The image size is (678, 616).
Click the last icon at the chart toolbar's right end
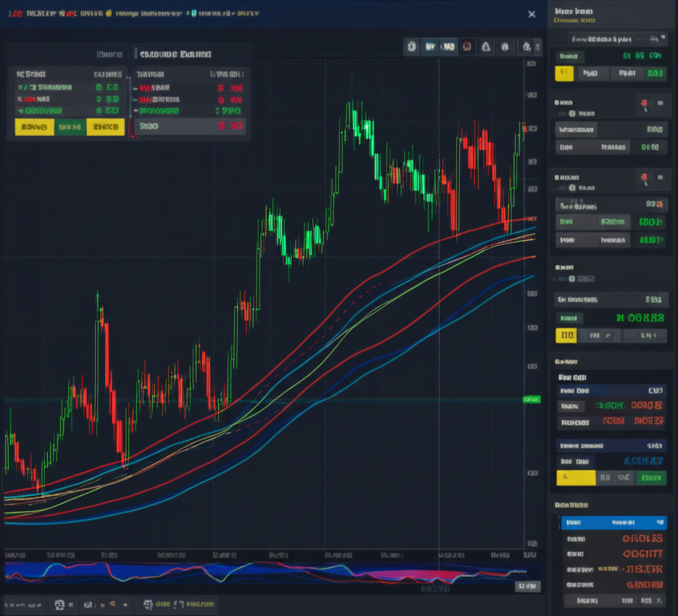click(527, 47)
